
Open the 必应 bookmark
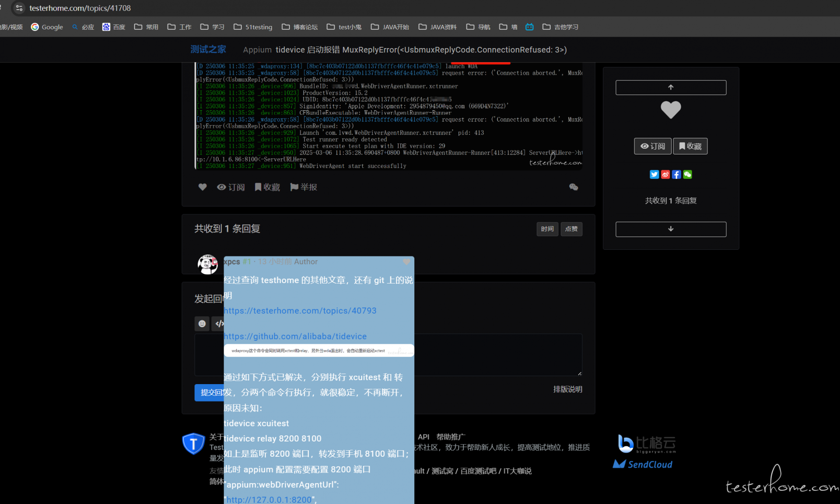click(83, 27)
